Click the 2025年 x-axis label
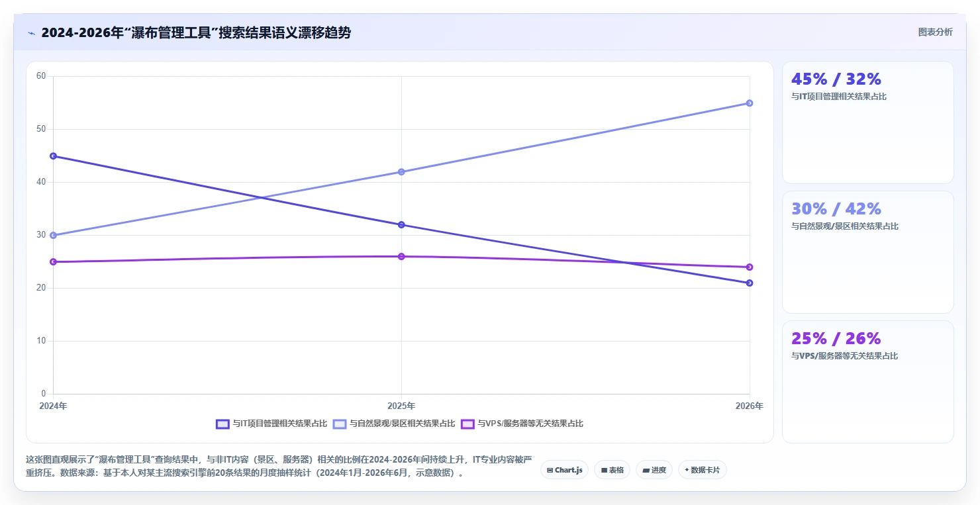 click(x=401, y=406)
